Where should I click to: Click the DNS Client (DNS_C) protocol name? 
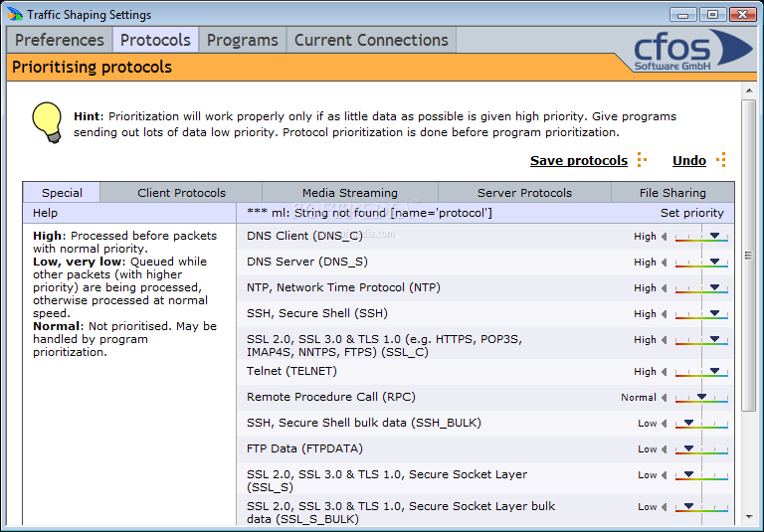(304, 236)
